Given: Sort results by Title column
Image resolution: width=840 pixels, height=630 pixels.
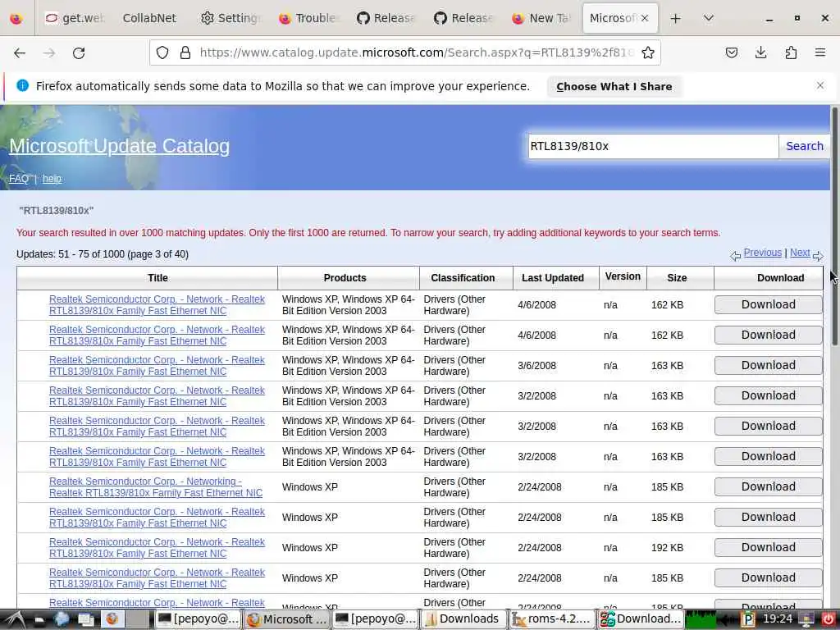Looking at the screenshot, I should (157, 277).
